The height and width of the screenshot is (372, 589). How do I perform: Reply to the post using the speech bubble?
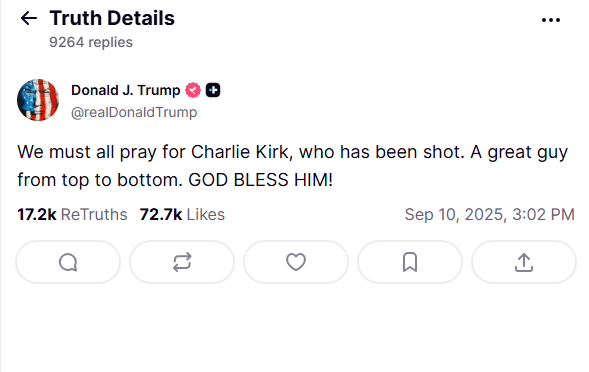pyautogui.click(x=68, y=262)
